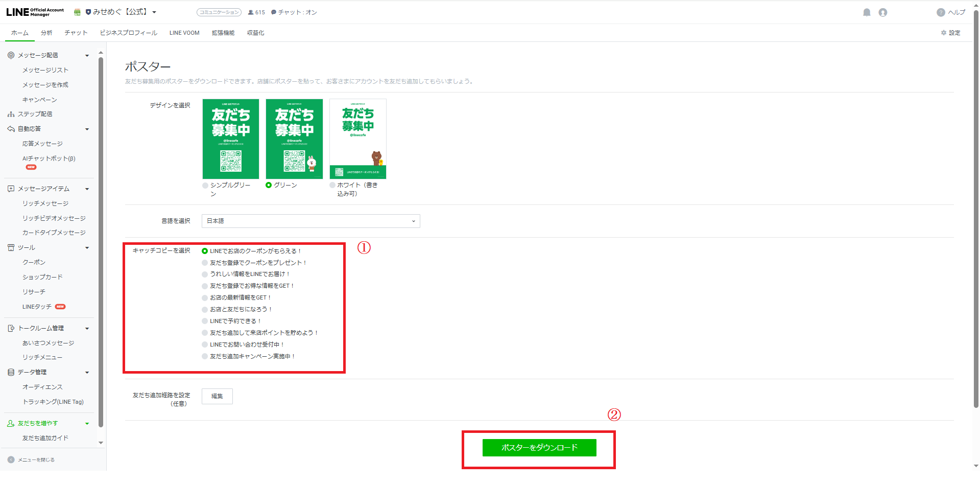
Task: Collapse the トークルーム管理 section arrow
Action: (87, 329)
